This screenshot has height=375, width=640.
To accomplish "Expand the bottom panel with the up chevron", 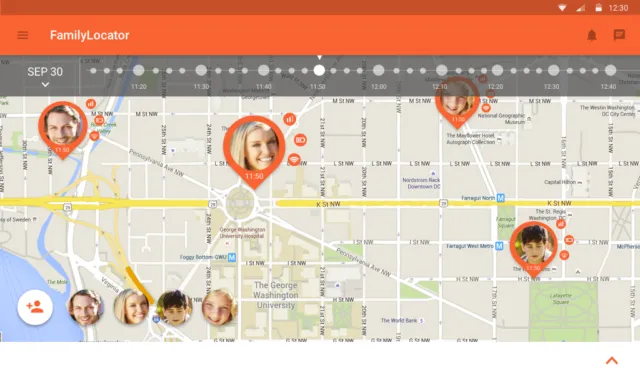I will [x=611, y=360].
